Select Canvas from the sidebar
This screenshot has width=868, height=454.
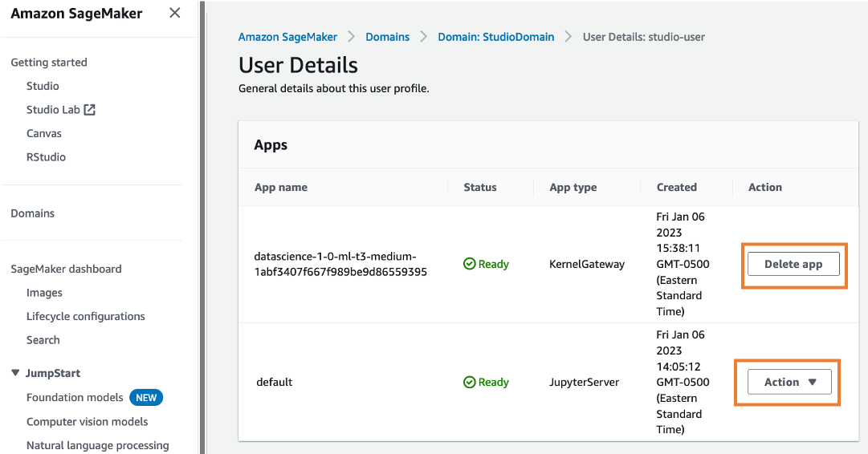[44, 133]
